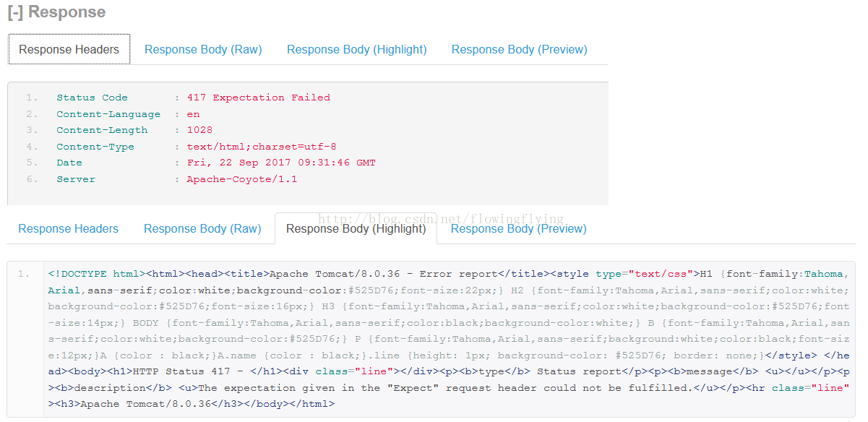The height and width of the screenshot is (422, 868).
Task: Select the active Response Headers tab with dotted outline
Action: (69, 49)
